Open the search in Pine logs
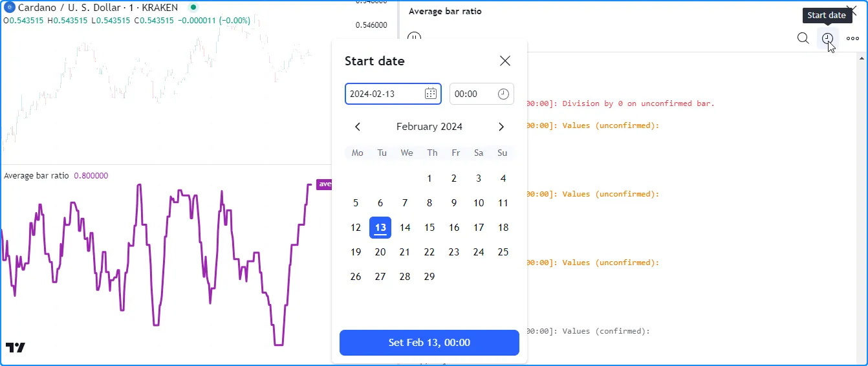 tap(803, 38)
